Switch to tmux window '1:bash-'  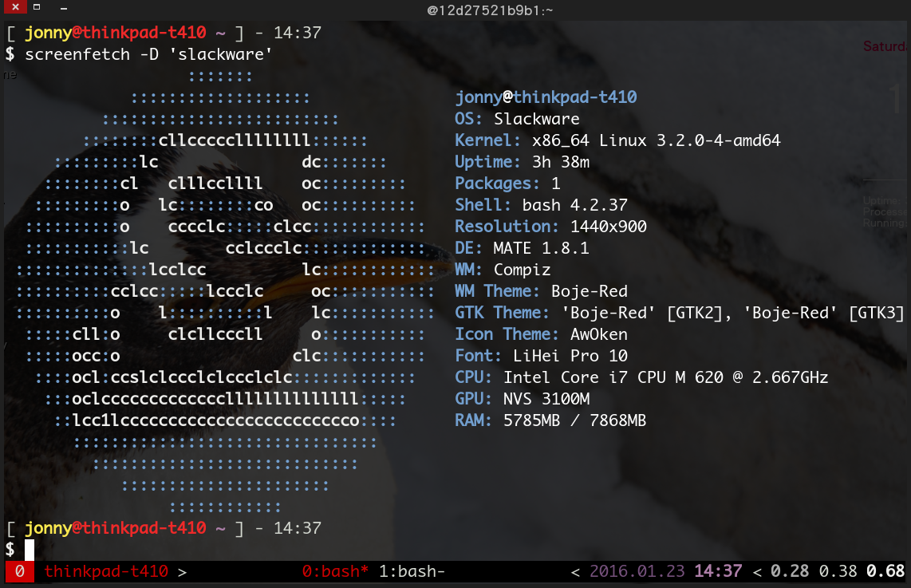point(412,571)
